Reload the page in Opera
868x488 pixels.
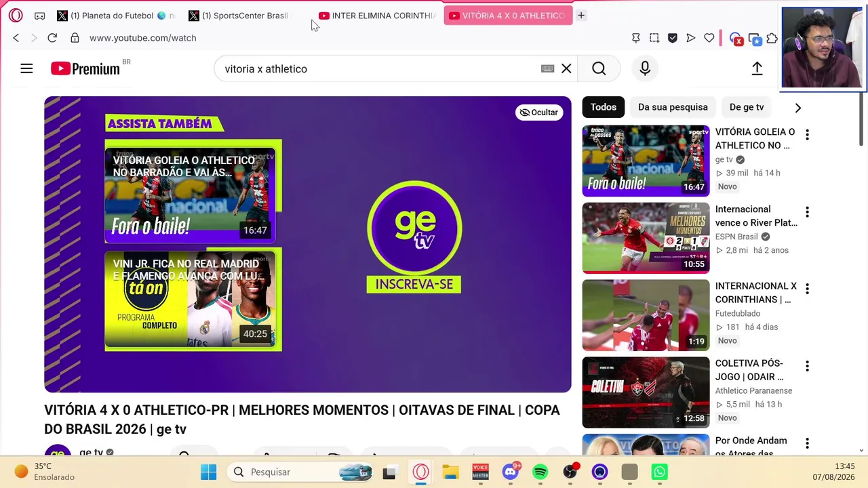52,38
